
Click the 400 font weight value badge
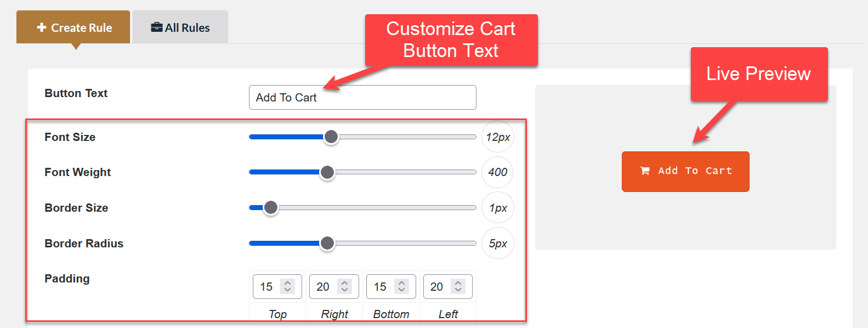pyautogui.click(x=497, y=172)
